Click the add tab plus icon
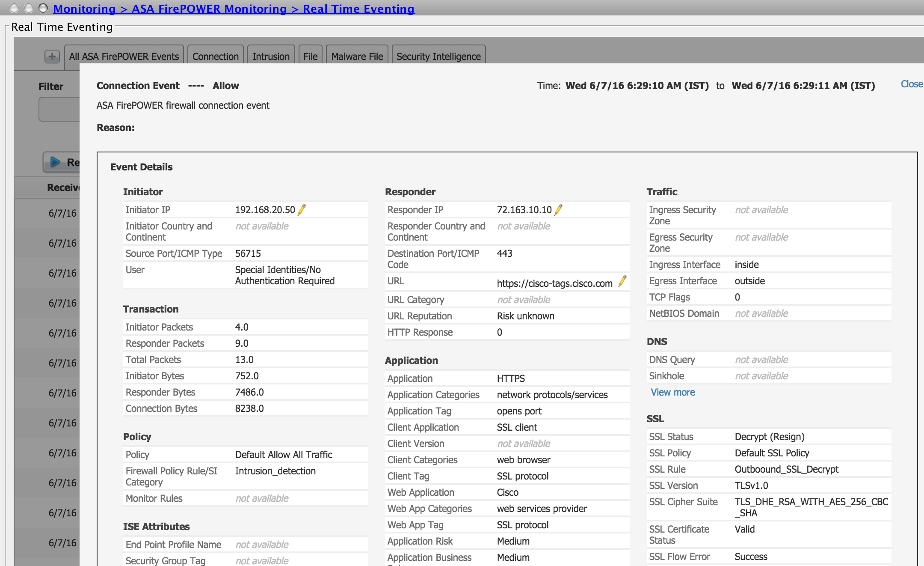Viewport: 924px width, 566px height. coord(52,57)
